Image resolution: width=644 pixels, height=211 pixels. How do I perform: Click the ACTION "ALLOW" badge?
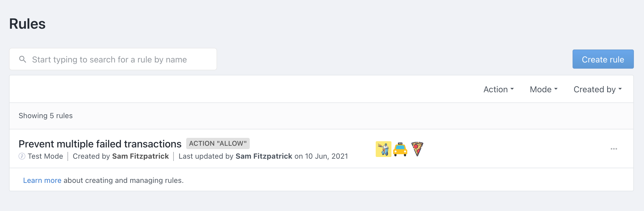(218, 143)
